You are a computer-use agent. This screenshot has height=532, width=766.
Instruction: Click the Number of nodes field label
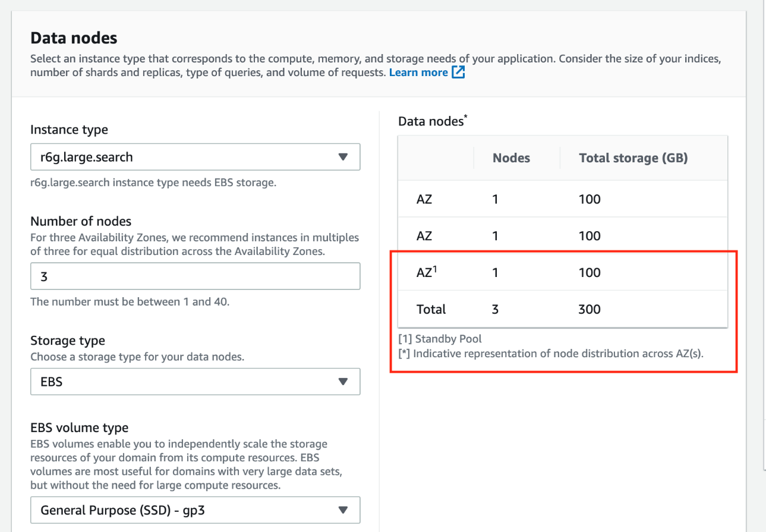click(x=81, y=221)
